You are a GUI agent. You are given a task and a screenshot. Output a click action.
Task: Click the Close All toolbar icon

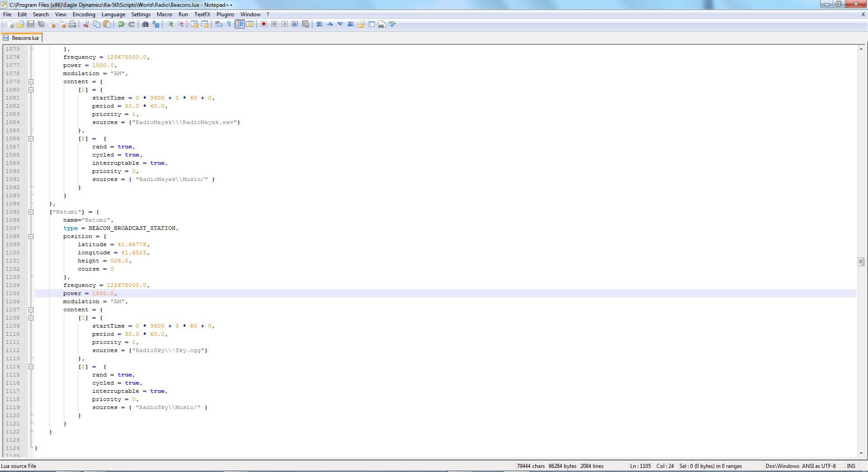point(62,24)
